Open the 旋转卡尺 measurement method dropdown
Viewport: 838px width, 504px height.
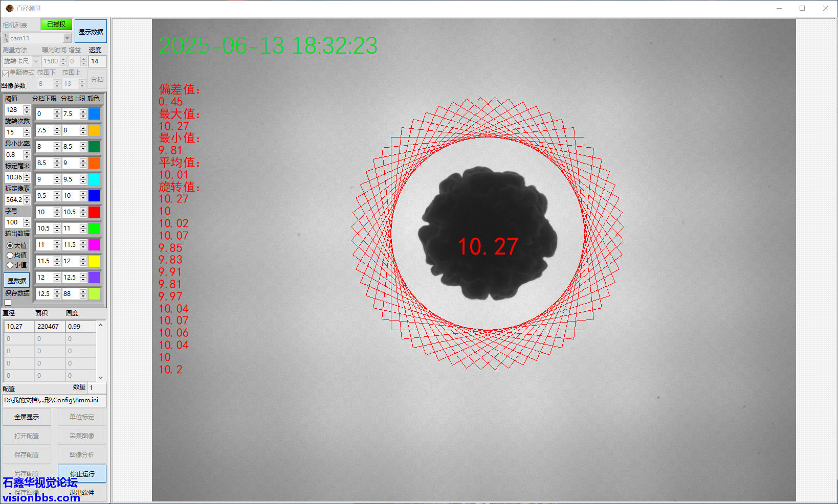[35, 61]
